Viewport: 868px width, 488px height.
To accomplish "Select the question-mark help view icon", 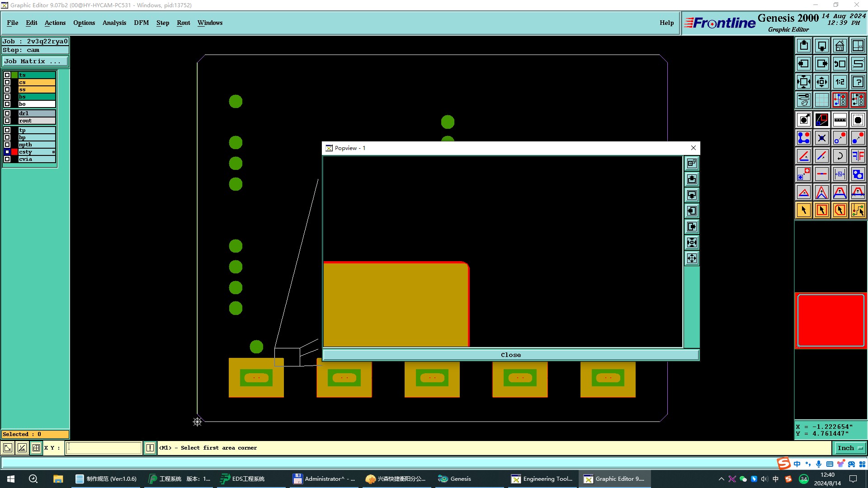I will (x=858, y=82).
